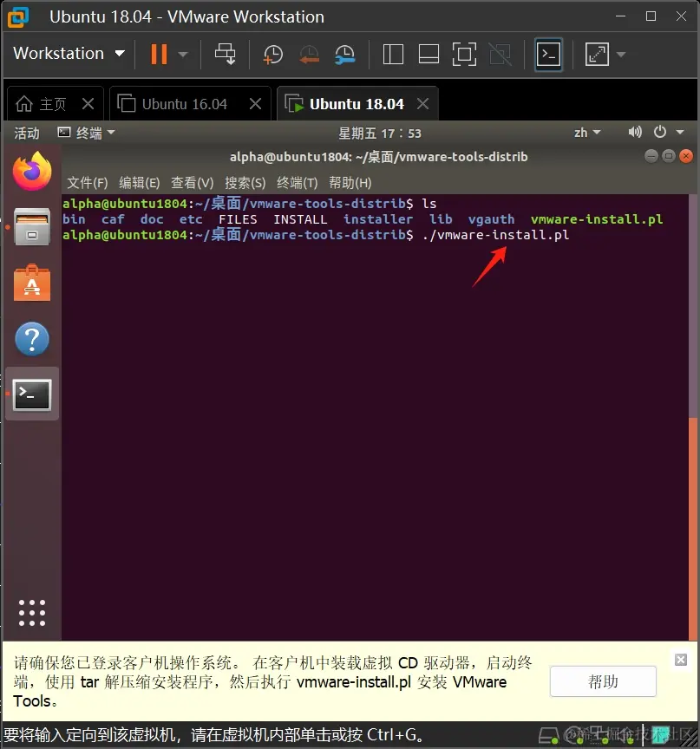Screen dimensions: 700x749
Task: Click the INSTALL file name
Action: [x=300, y=219]
